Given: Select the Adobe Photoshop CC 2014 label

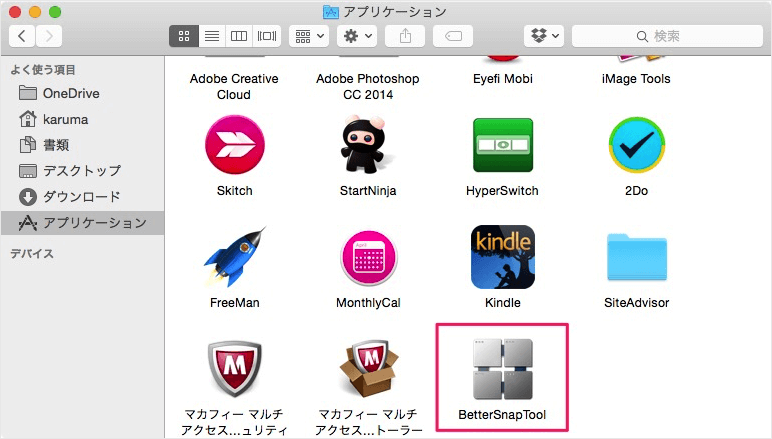Looking at the screenshot, I should [x=368, y=87].
